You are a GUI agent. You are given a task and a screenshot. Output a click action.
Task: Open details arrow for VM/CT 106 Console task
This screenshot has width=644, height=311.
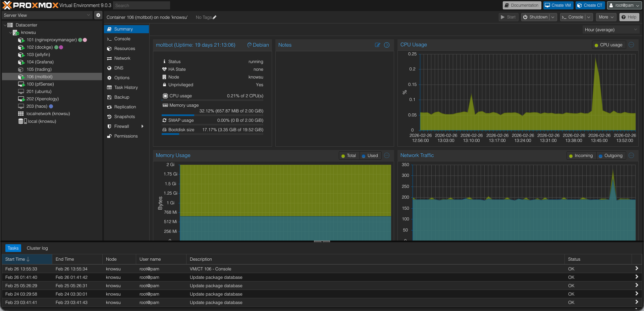pos(636,269)
